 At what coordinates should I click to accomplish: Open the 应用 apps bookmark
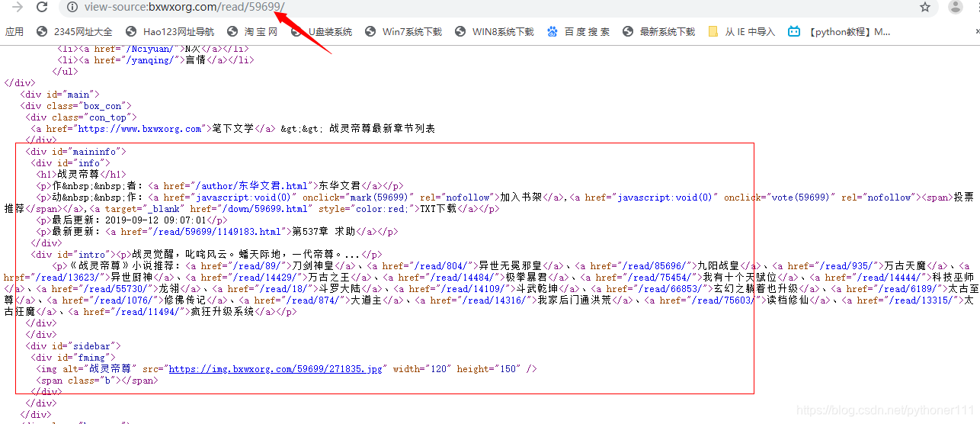[14, 32]
